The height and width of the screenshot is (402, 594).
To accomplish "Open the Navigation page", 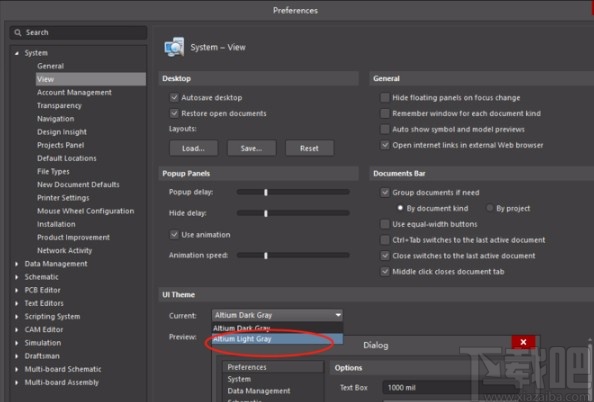I will [x=56, y=119].
